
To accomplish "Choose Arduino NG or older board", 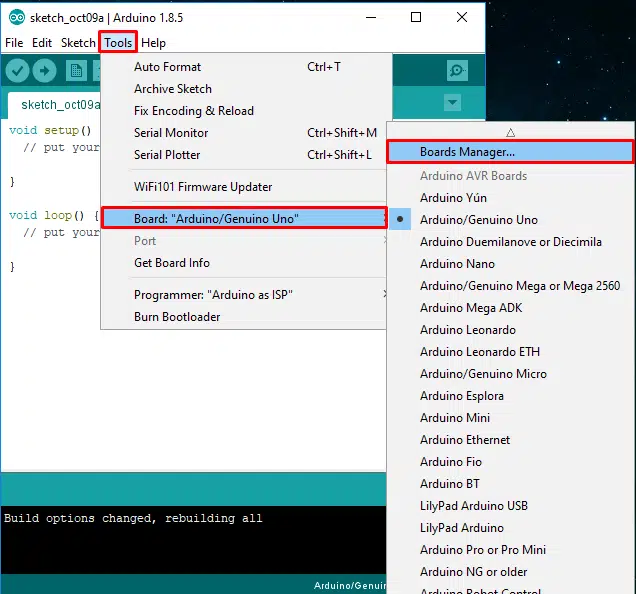I will tap(511, 572).
